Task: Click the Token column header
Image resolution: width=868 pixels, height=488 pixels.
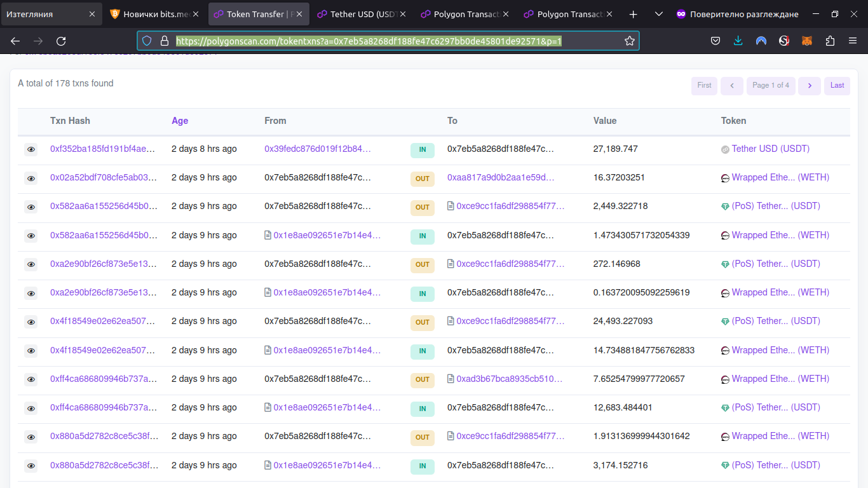Action: [734, 121]
